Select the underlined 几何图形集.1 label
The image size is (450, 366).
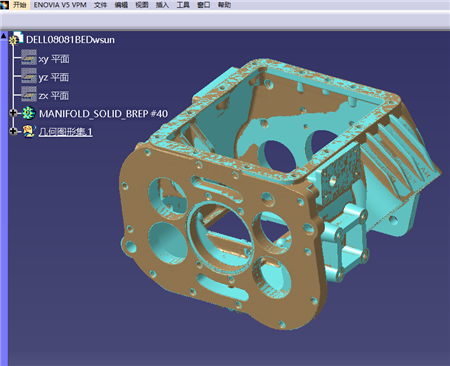(65, 132)
